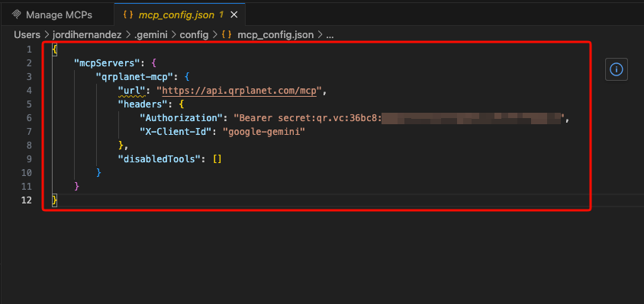The width and height of the screenshot is (644, 304).
Task: Click the JSON braces icon in the tab
Action: pos(128,14)
